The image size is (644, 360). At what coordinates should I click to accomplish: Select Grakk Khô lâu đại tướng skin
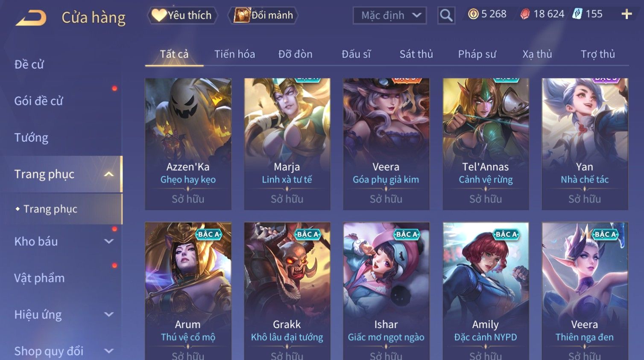[287, 291]
